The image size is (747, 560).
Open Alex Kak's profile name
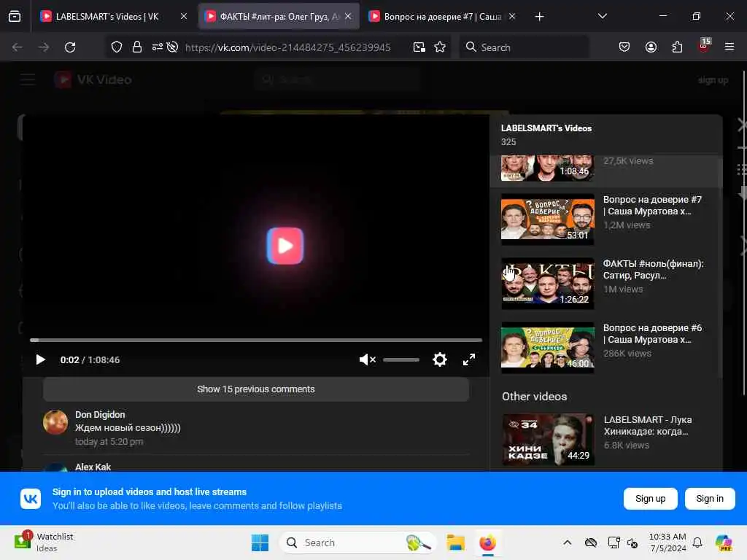pyautogui.click(x=93, y=467)
